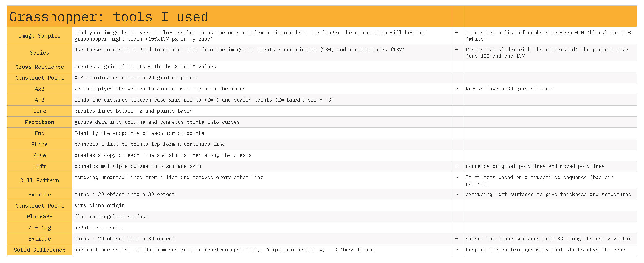Viewport: 644px width, 263px height.
Task: Click the Move row description text
Action: (163, 155)
